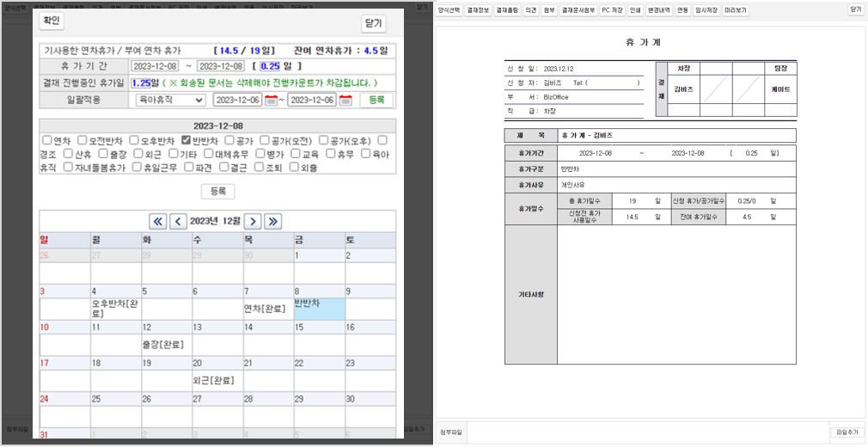Click 결재올림 in the right window toolbar
This screenshot has height=448, width=868.
coord(508,10)
